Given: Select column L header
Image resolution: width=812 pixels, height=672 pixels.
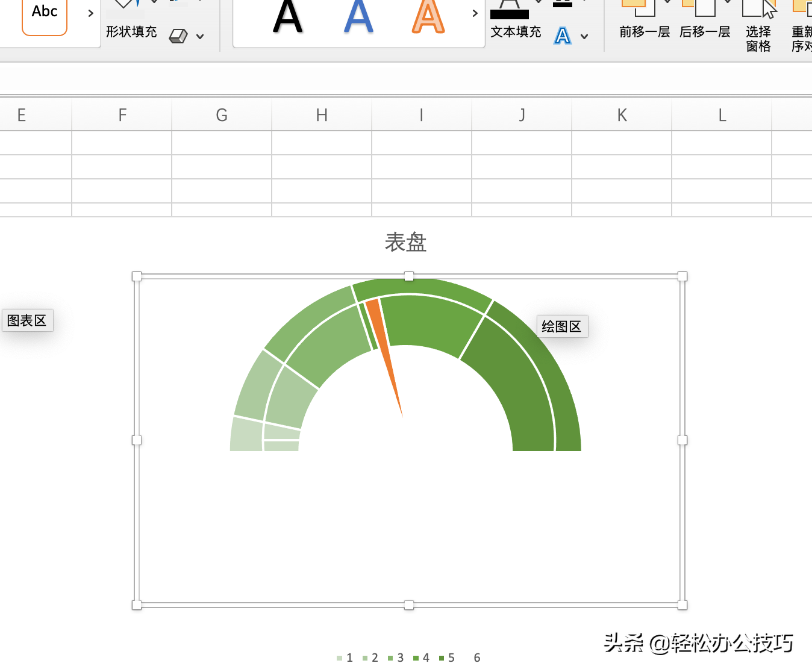Looking at the screenshot, I should click(722, 115).
